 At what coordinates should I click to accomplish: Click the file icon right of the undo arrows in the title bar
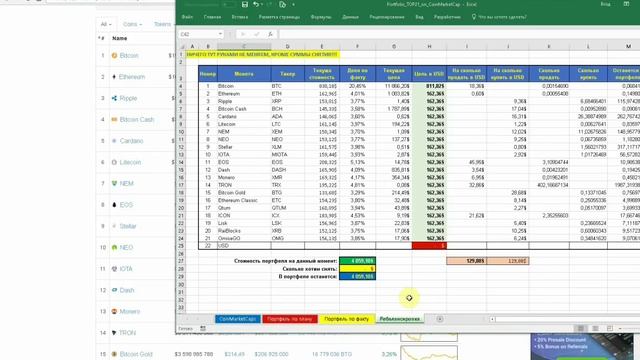coord(282,4)
